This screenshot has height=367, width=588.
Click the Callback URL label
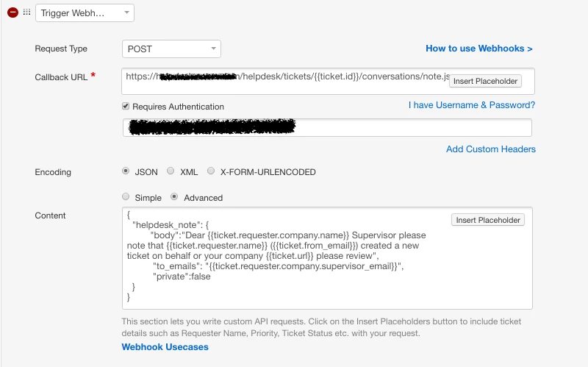pyautogui.click(x=61, y=77)
